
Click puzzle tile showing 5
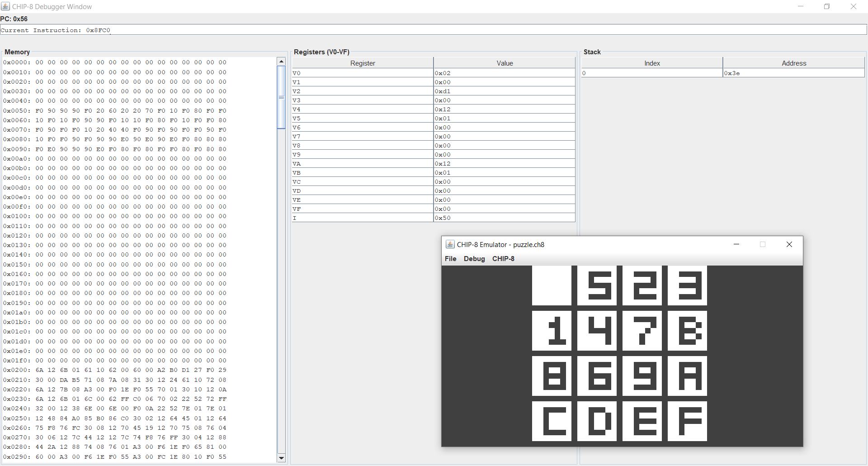pyautogui.click(x=597, y=285)
